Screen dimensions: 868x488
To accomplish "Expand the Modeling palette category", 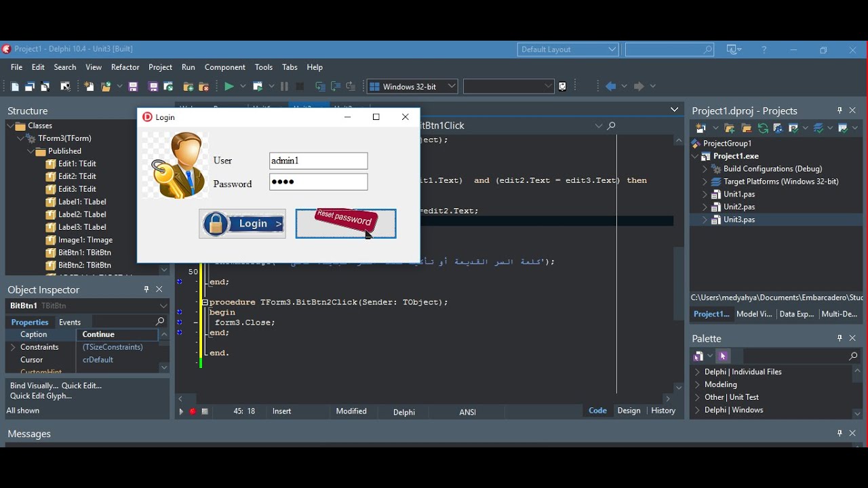I will click(698, 386).
